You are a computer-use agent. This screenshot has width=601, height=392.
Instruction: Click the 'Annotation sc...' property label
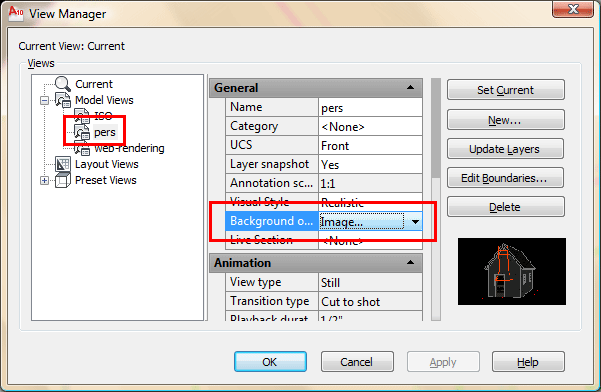click(x=271, y=183)
